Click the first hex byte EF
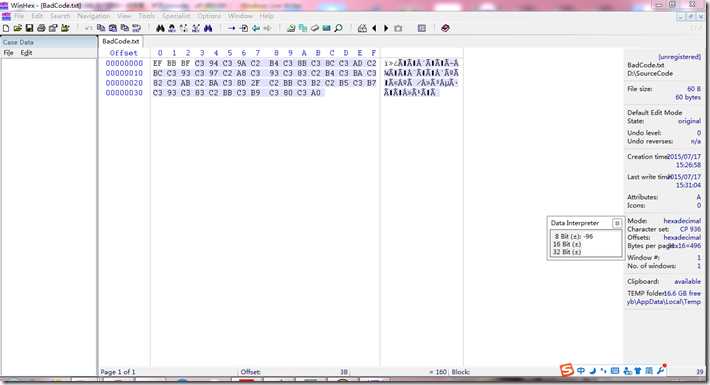Viewport: 710px width, 385px height. tap(158, 63)
